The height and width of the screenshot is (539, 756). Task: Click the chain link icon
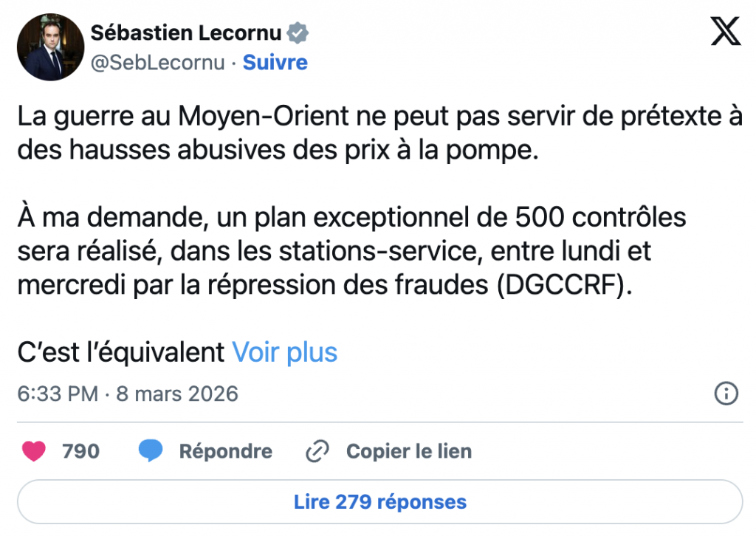pos(317,451)
